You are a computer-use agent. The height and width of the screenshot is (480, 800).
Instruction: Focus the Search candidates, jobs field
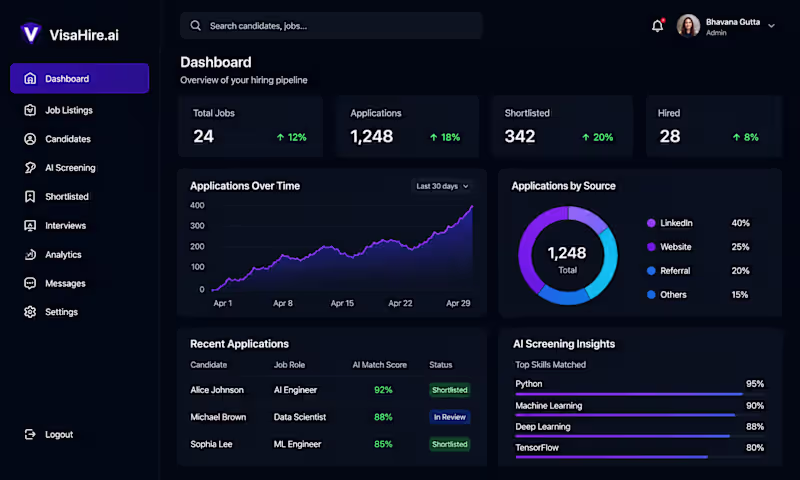click(331, 26)
